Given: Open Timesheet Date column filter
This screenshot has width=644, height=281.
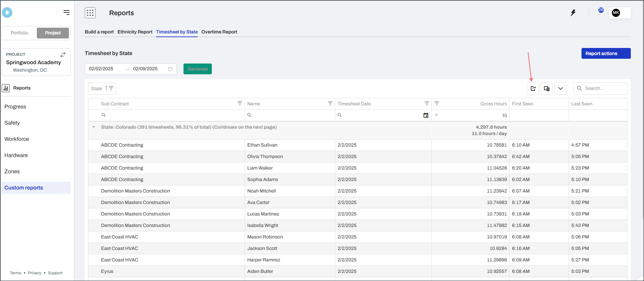Looking at the screenshot, I should pyautogui.click(x=427, y=103).
